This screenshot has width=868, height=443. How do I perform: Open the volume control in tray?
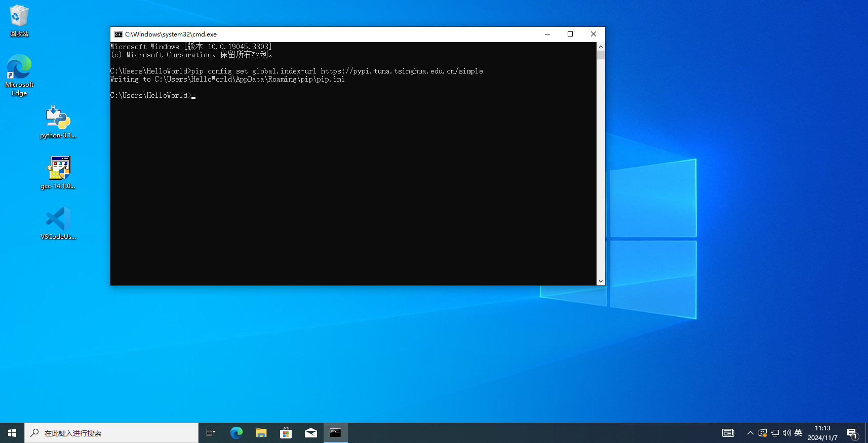tap(786, 433)
